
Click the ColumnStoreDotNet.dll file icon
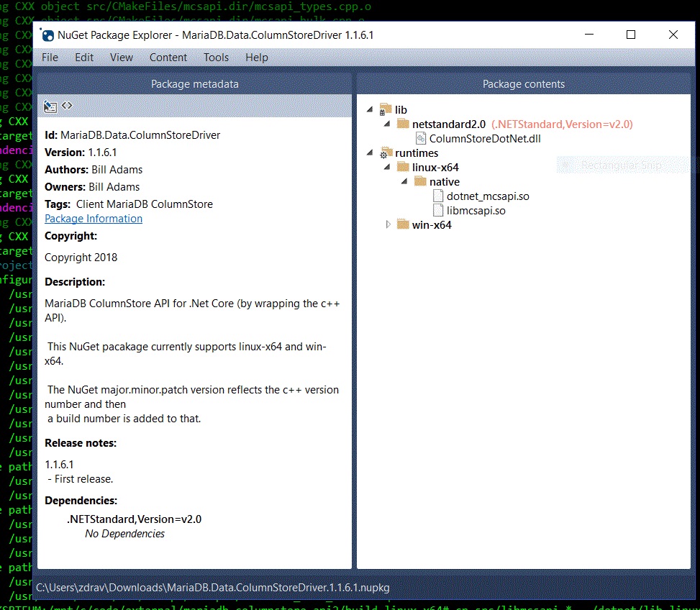pos(421,138)
